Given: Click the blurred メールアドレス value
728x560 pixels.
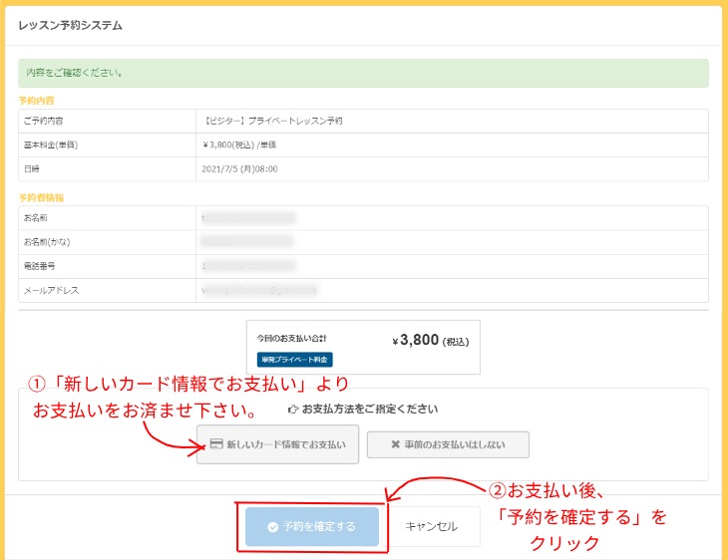Looking at the screenshot, I should pos(259,290).
